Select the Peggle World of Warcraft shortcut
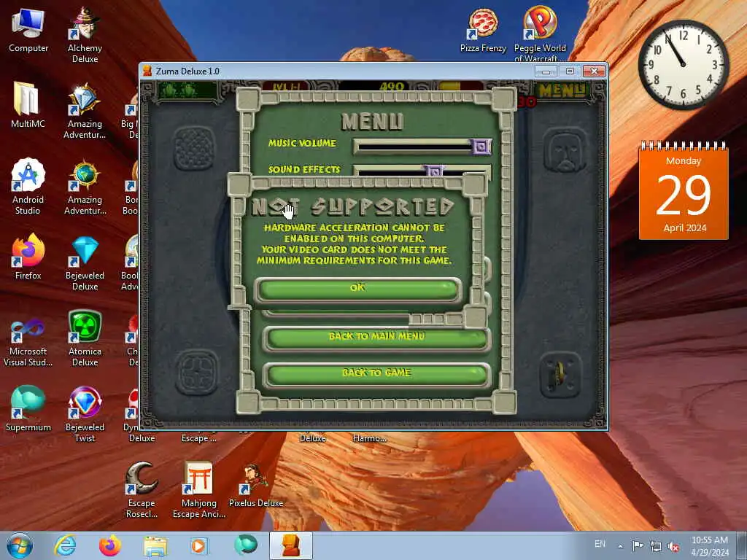747x560 pixels. pyautogui.click(x=541, y=34)
